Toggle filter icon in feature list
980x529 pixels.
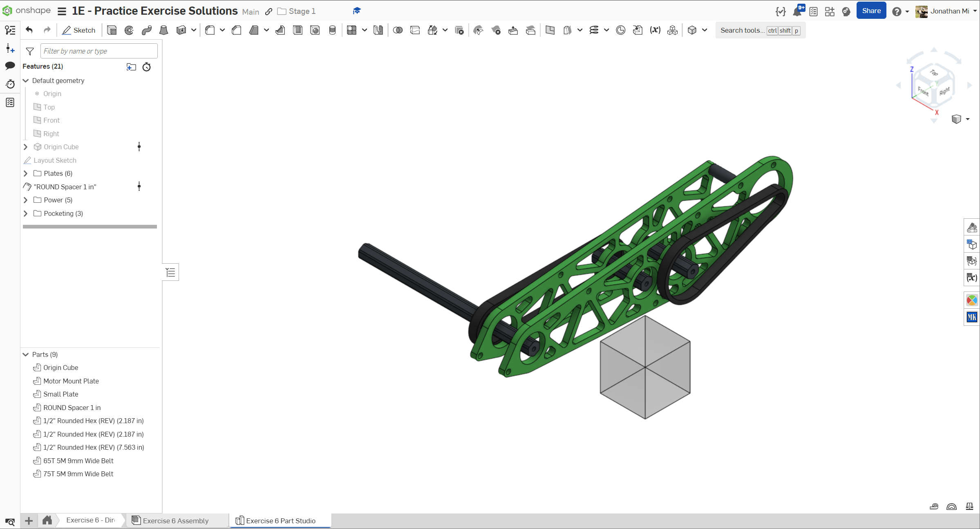30,51
